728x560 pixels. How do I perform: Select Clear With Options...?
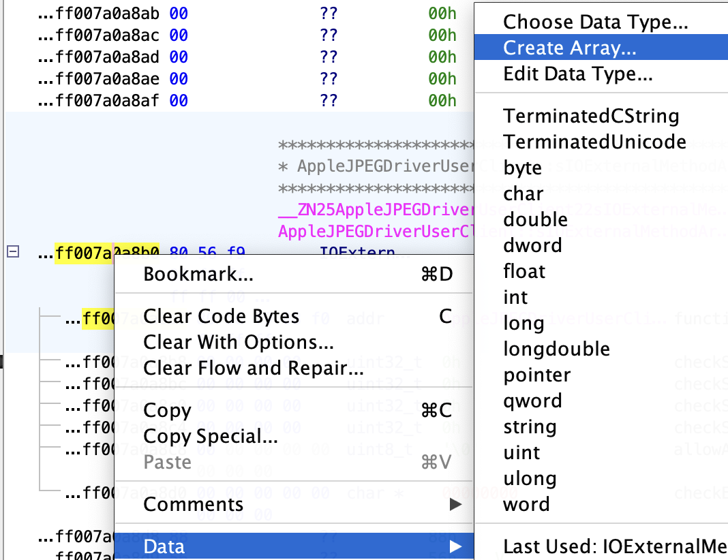click(x=238, y=342)
